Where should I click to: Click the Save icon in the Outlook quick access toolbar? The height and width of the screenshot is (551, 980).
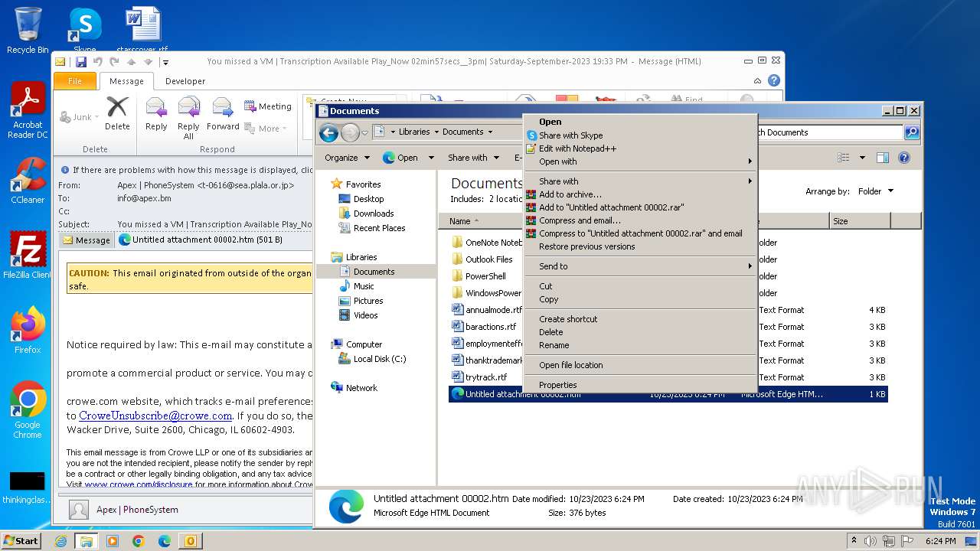coord(80,62)
